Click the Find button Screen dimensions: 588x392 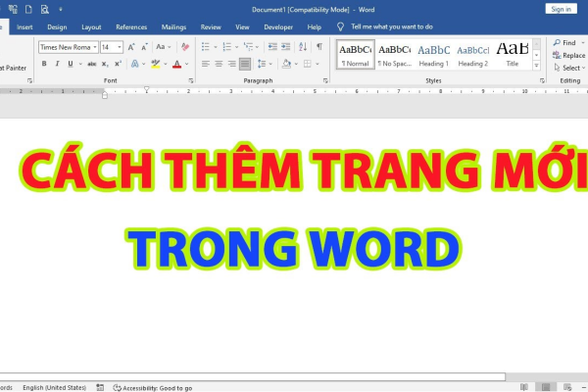pyautogui.click(x=564, y=43)
